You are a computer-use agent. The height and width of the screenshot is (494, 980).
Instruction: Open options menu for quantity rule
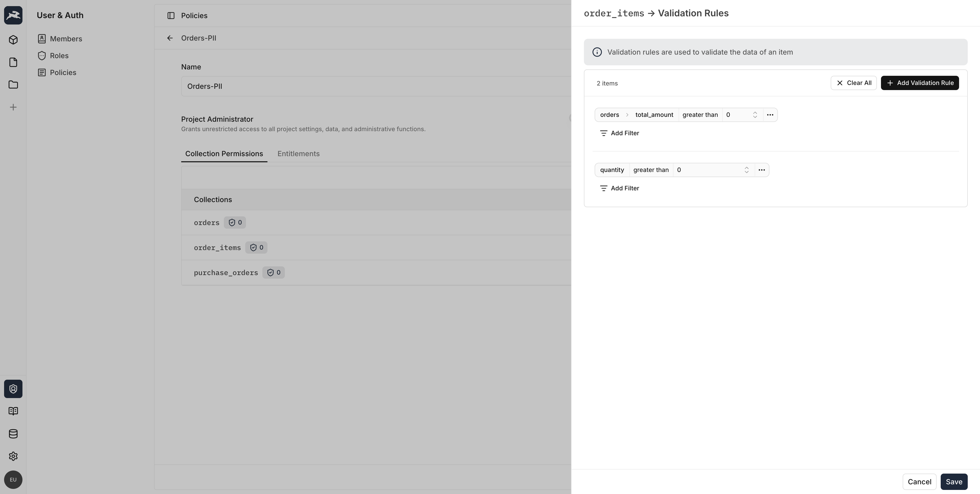(762, 170)
